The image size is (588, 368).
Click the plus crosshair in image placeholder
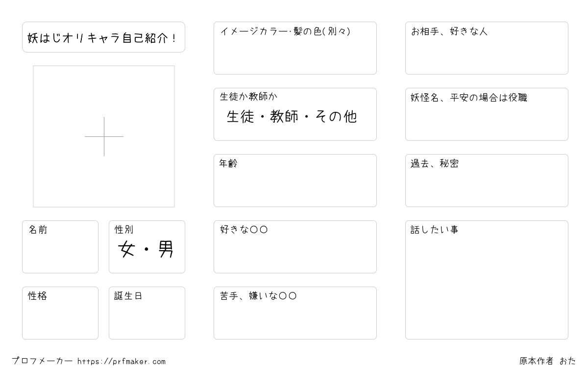104,136
